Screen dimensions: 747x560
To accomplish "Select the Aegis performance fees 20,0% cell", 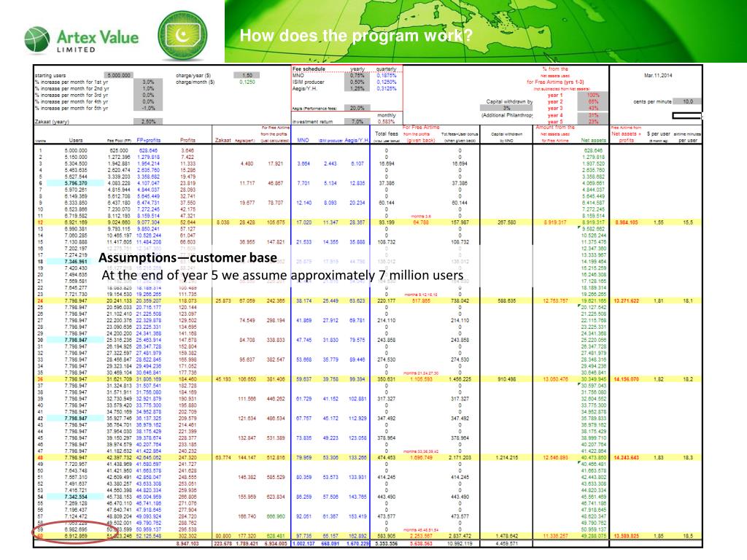I will point(357,108).
